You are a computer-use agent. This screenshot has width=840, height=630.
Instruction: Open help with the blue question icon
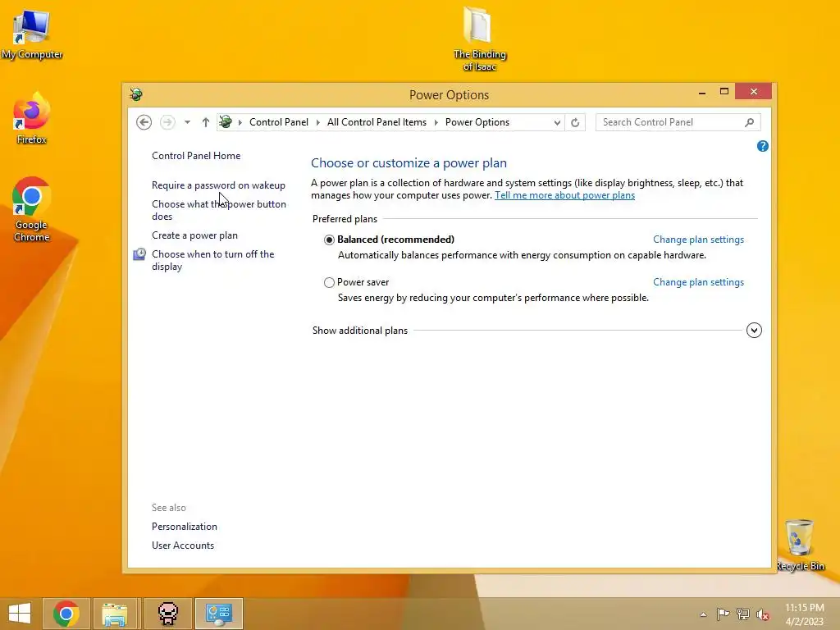(x=762, y=146)
